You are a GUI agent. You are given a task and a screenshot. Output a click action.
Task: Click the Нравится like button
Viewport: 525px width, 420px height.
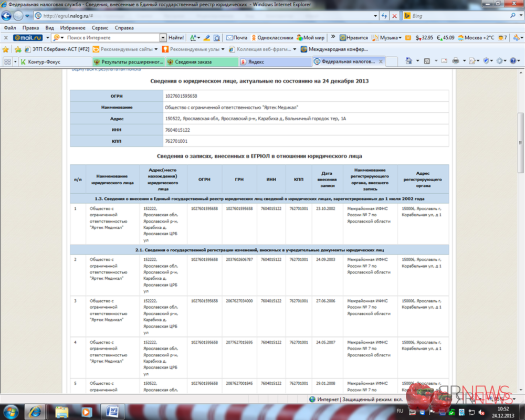(x=353, y=38)
